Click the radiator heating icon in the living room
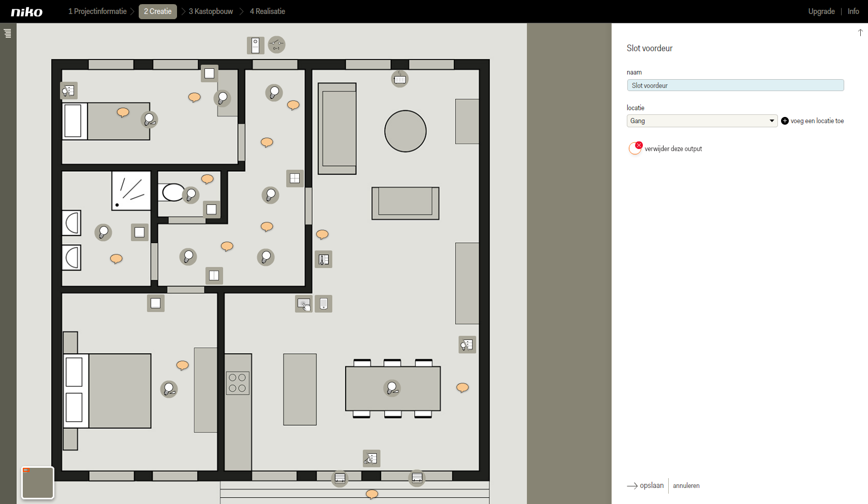 pyautogui.click(x=400, y=79)
